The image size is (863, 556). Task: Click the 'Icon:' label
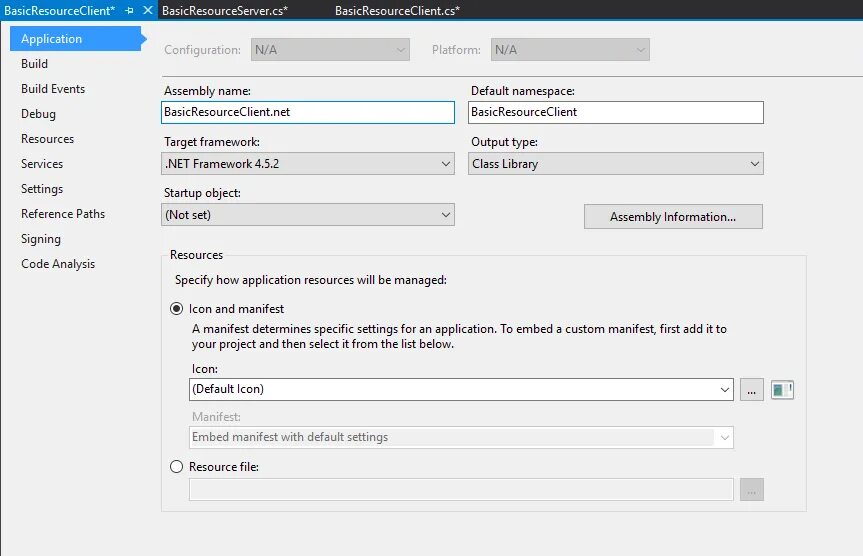tap(204, 369)
